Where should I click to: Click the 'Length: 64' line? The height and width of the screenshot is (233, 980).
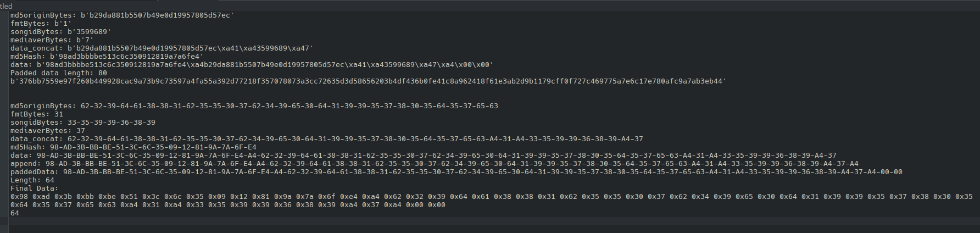(x=32, y=180)
